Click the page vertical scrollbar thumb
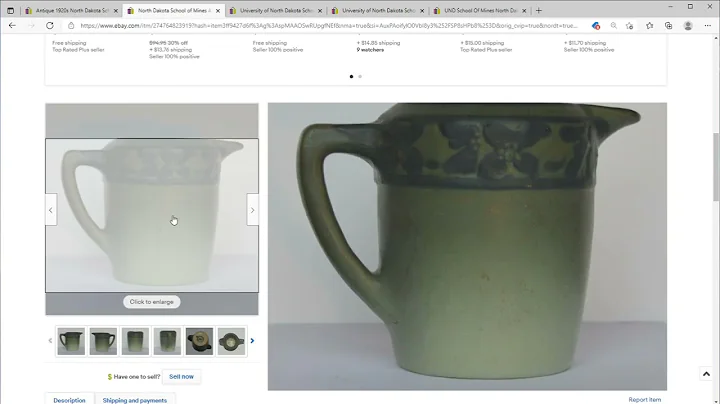 716,168
